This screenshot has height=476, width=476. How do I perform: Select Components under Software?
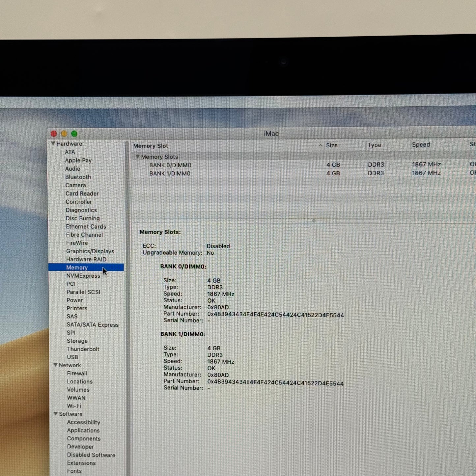click(x=84, y=438)
